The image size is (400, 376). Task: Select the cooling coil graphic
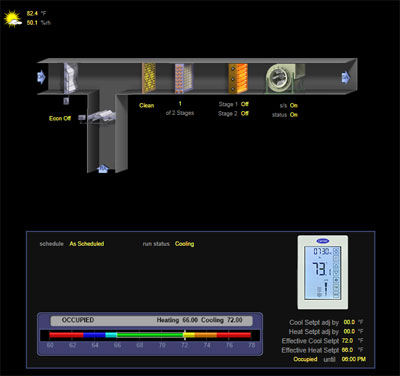[x=184, y=78]
